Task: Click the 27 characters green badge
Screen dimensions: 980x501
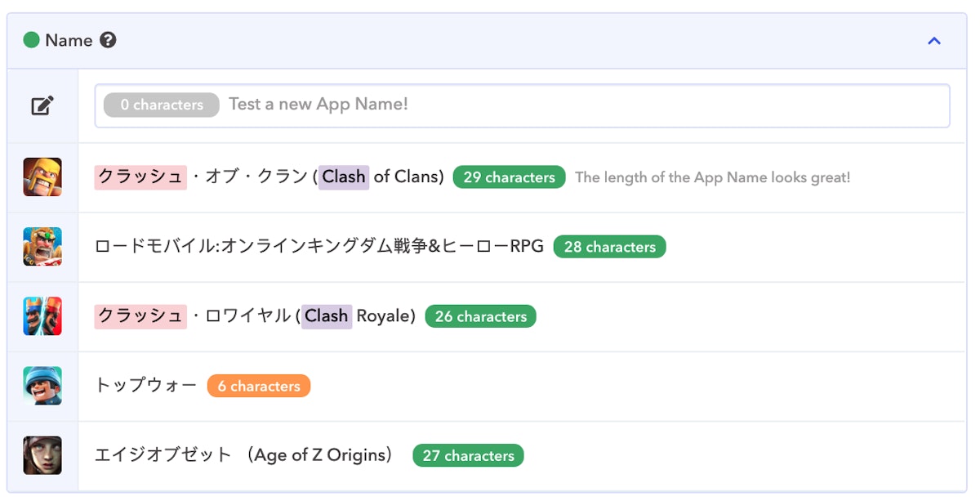Action: click(x=468, y=455)
